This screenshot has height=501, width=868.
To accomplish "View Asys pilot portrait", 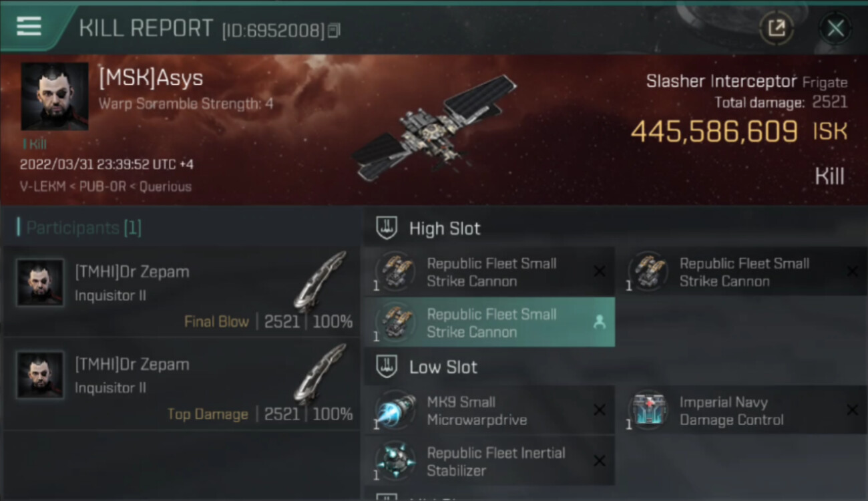I will click(55, 96).
